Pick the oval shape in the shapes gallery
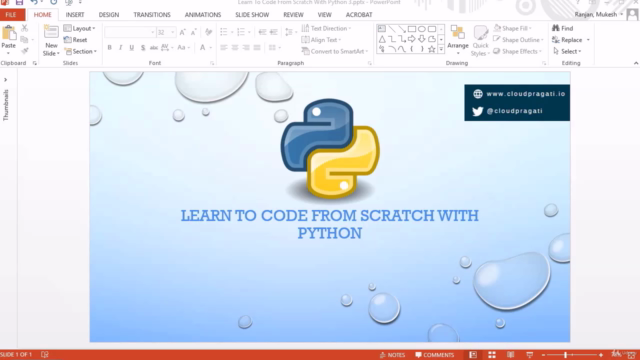This screenshot has width=640, height=360. tap(422, 29)
